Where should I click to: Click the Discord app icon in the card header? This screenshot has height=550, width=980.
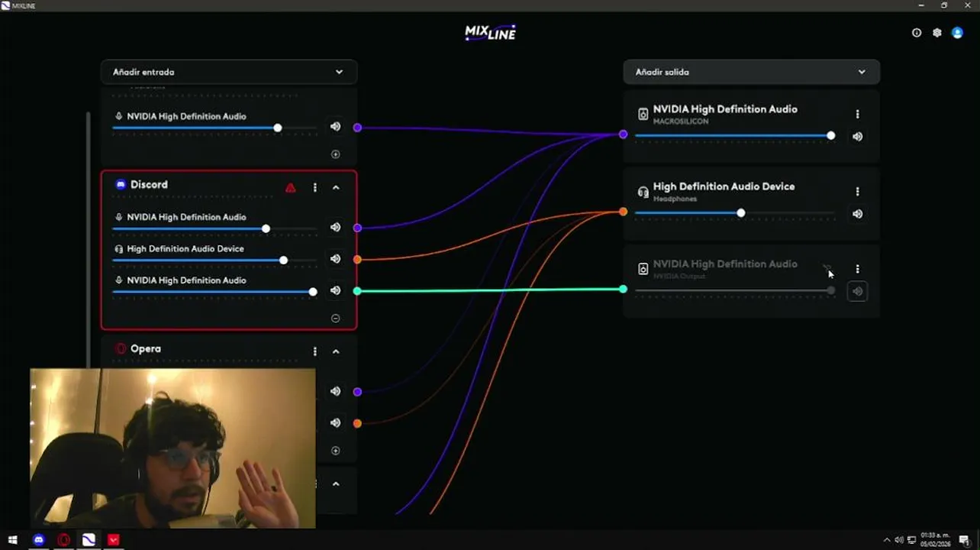tap(120, 185)
